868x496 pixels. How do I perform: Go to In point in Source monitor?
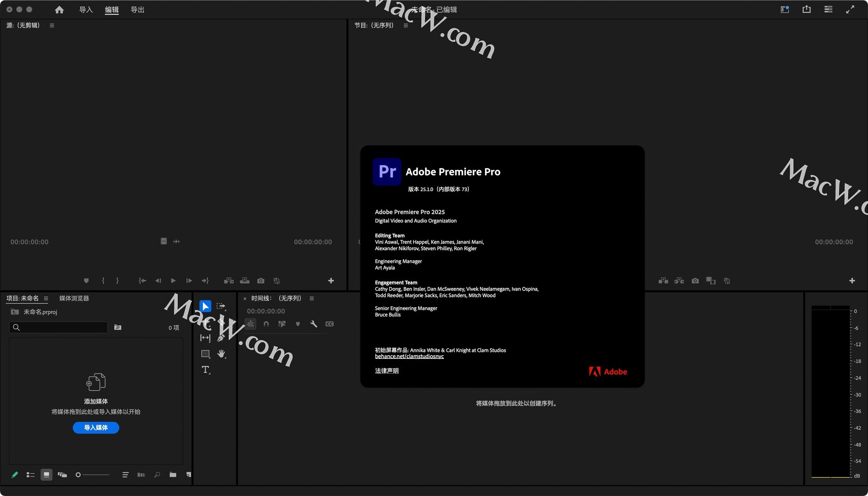[142, 281]
